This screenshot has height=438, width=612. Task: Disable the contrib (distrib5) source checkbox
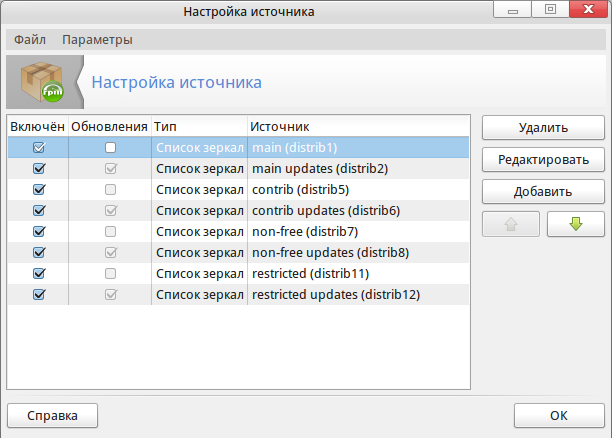coord(40,189)
